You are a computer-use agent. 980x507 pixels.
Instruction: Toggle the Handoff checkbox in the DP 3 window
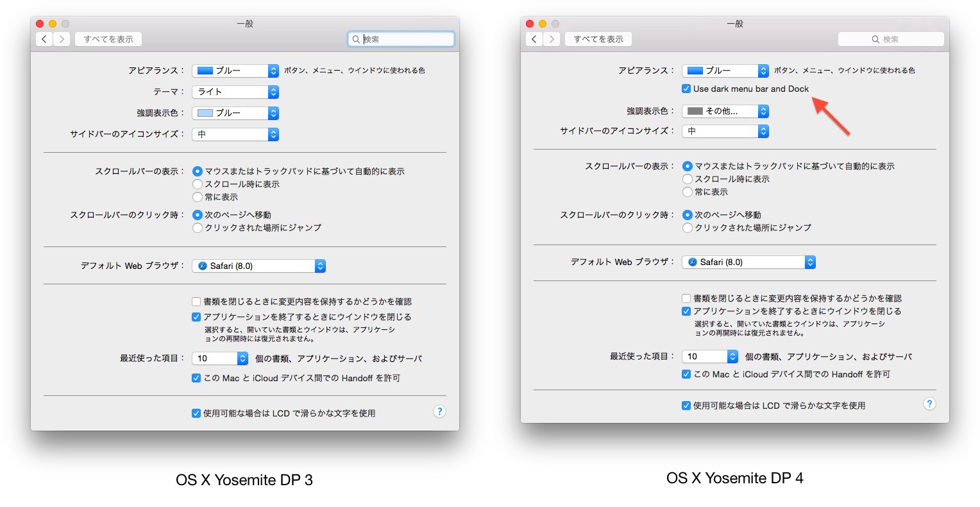pyautogui.click(x=196, y=378)
